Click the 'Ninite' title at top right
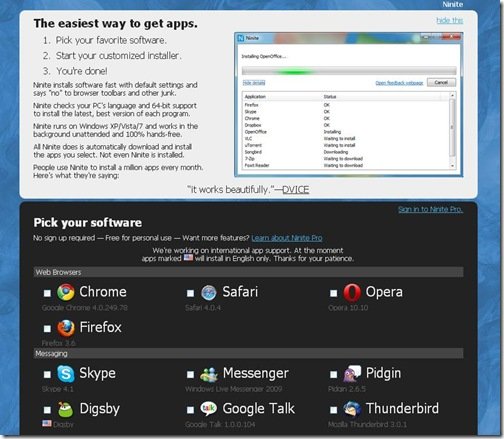 click(453, 4)
